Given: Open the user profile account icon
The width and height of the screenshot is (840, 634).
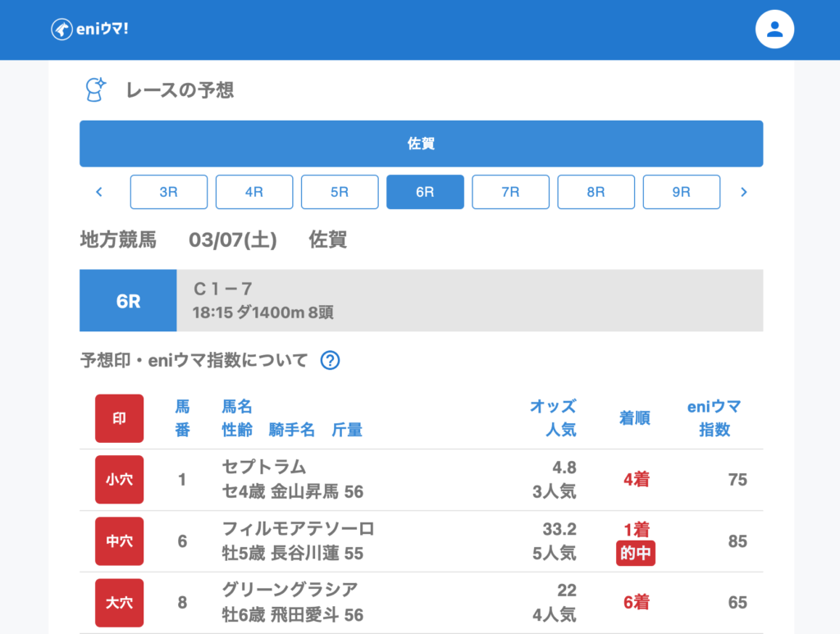Looking at the screenshot, I should (x=774, y=30).
